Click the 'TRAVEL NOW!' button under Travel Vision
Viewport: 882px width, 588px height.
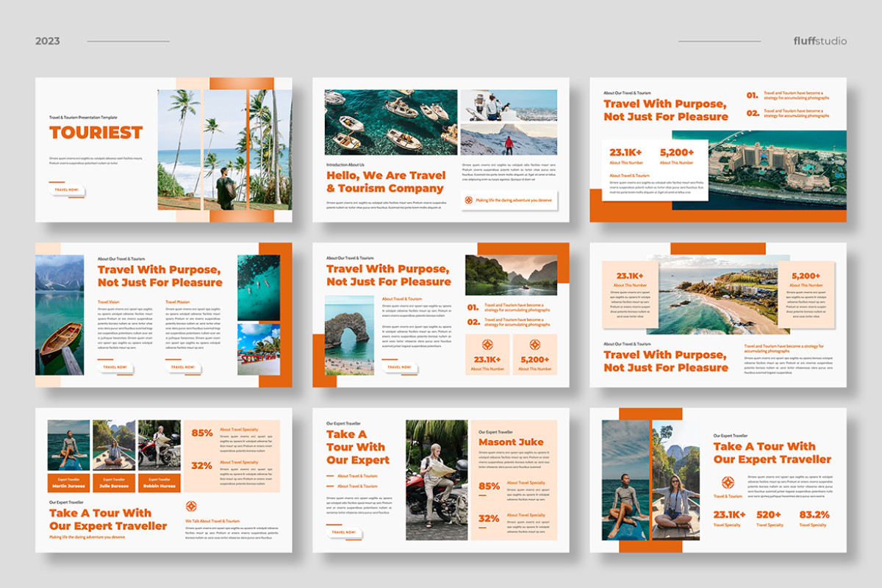(x=115, y=367)
